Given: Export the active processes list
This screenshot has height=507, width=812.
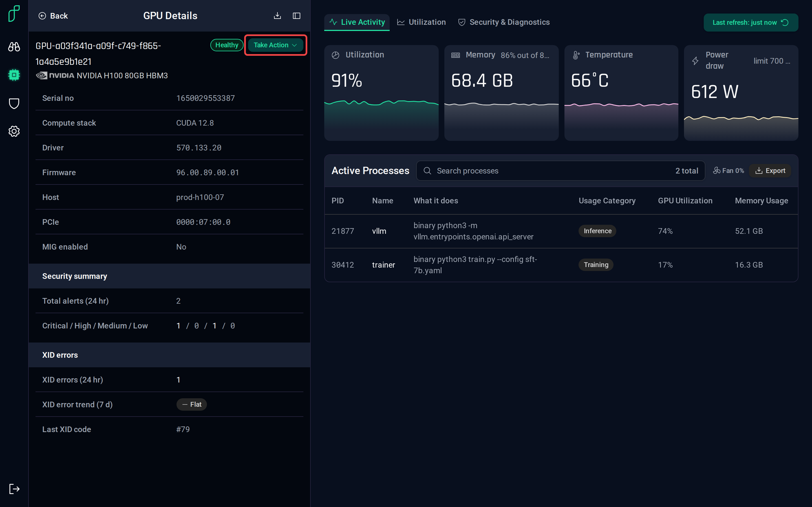Looking at the screenshot, I should pyautogui.click(x=770, y=171).
